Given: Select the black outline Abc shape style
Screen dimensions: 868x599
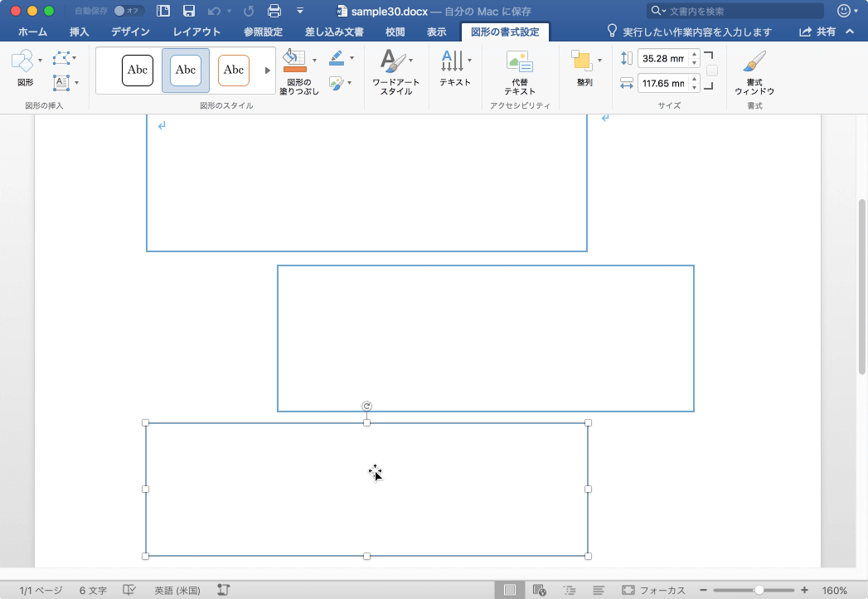Looking at the screenshot, I should click(138, 71).
